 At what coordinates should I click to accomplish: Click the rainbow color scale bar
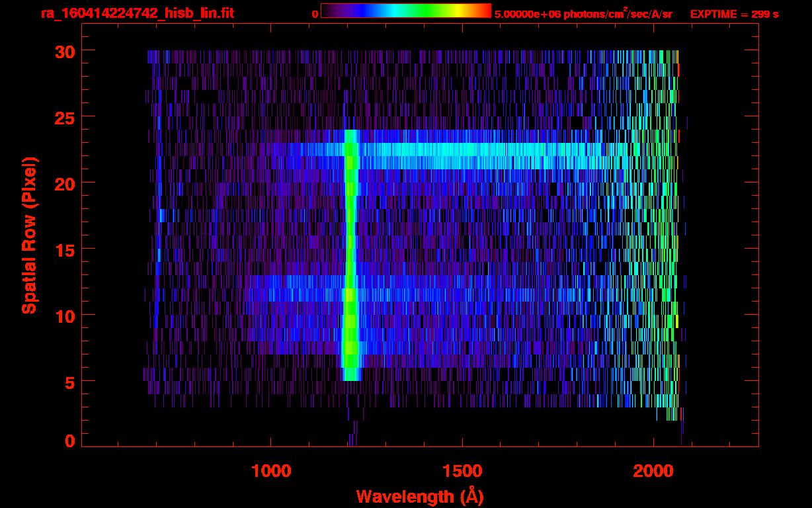405,11
